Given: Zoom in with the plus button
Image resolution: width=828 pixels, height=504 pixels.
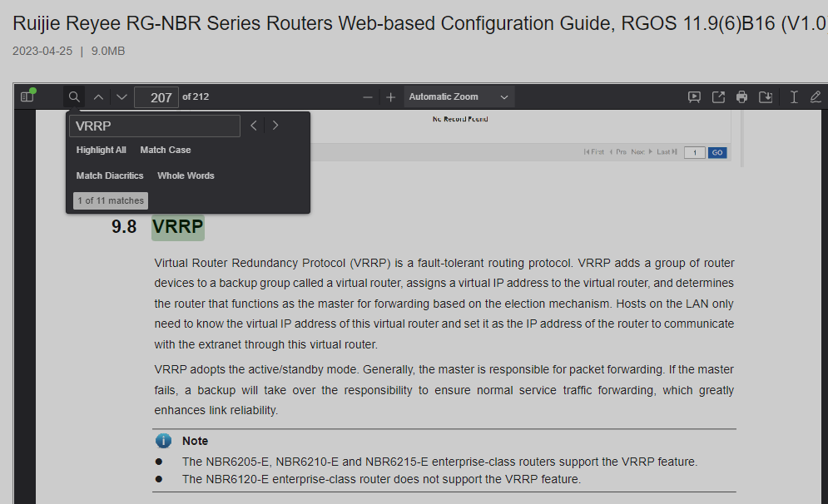Looking at the screenshot, I should (x=391, y=97).
